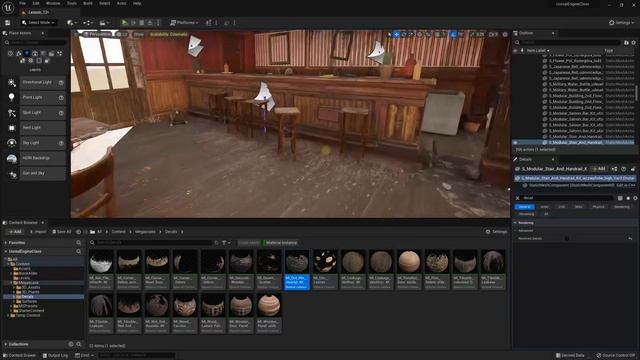This screenshot has height=360, width=640.
Task: Click the stop simulation button in the main toolbar
Action: tap(142, 23)
